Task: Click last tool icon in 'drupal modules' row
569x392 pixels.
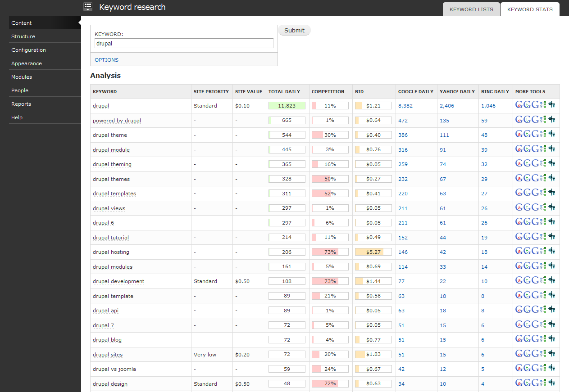Action: (x=551, y=266)
